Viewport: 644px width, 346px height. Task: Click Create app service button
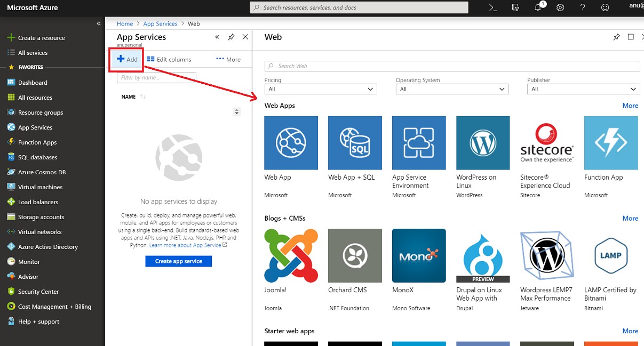click(x=178, y=261)
